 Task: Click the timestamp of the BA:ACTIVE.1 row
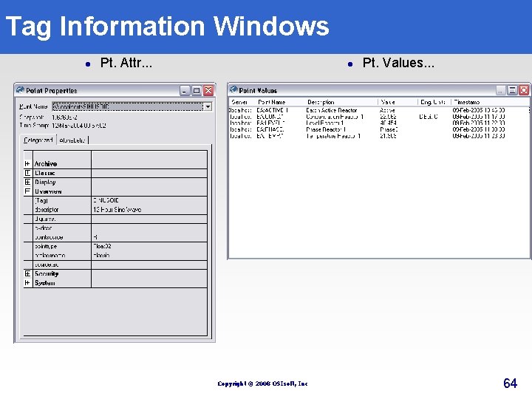(x=479, y=110)
